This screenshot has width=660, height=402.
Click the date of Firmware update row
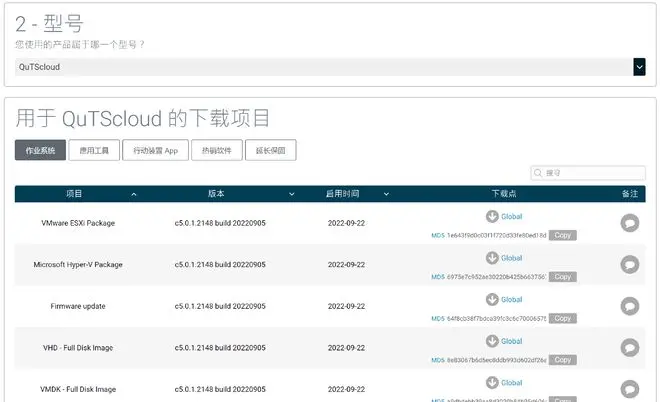coord(346,306)
